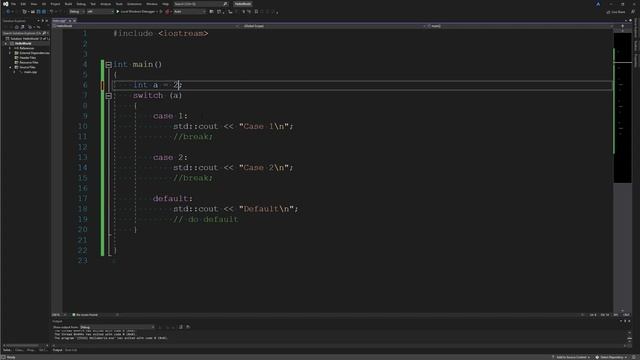Toggle word wrap in Output panel
This screenshot has width=640, height=360.
tap(188, 327)
